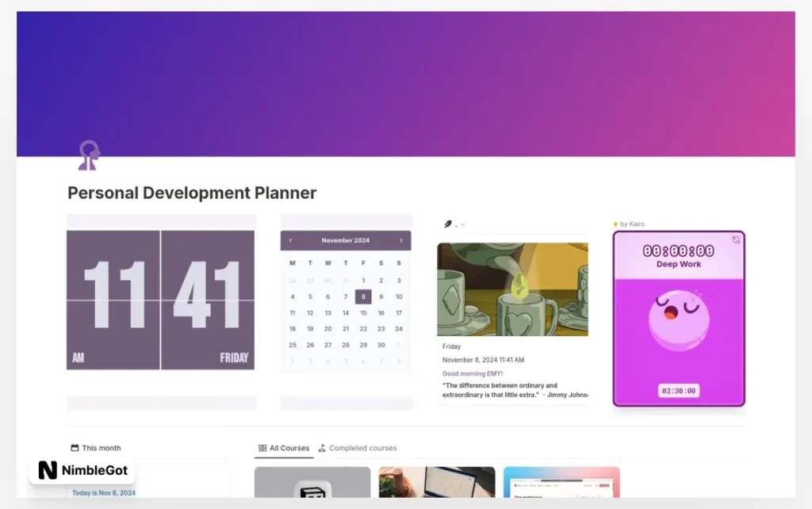
Task: Click the calendar icon beside This month
Action: point(75,448)
